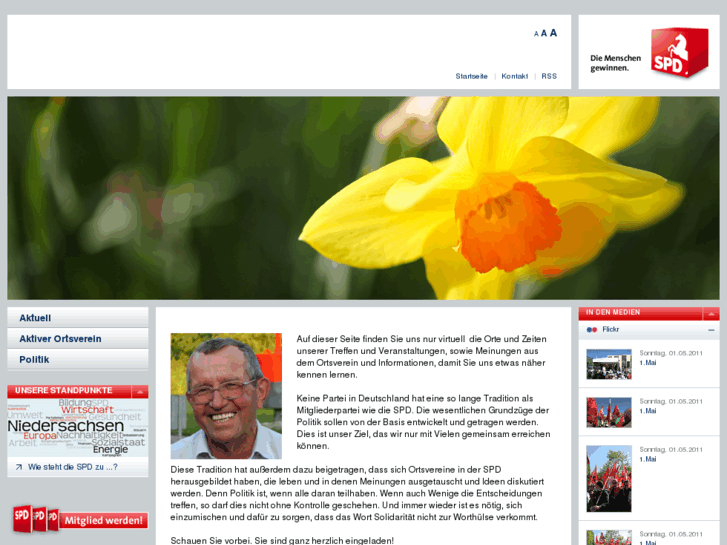Open the Aktiver Ortsverein menu item

(78, 339)
